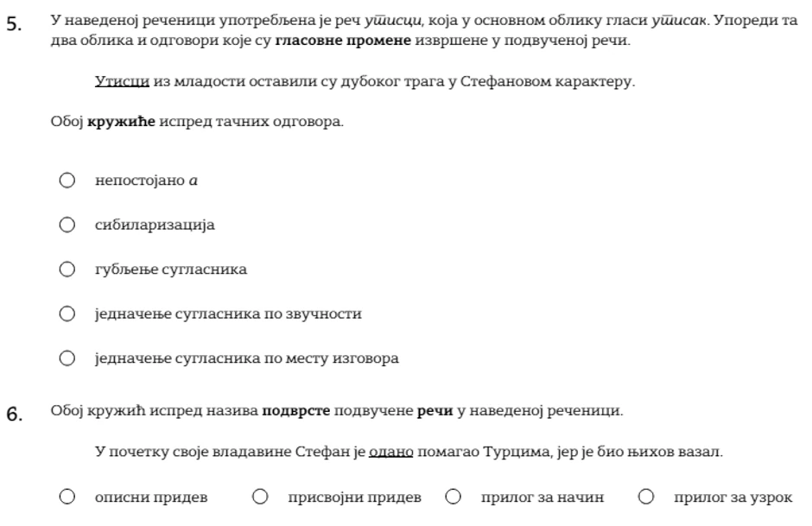Pick једначење сугласника по месту изговора option
The image size is (812, 526).
tap(67, 358)
